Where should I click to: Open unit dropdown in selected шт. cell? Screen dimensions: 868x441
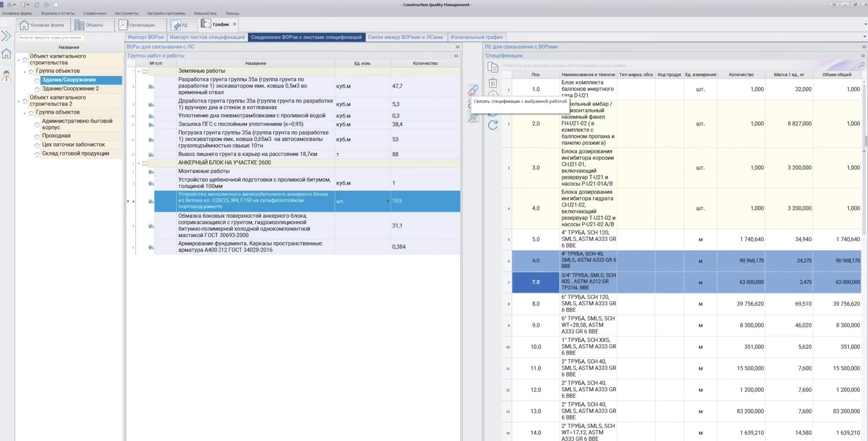point(387,201)
